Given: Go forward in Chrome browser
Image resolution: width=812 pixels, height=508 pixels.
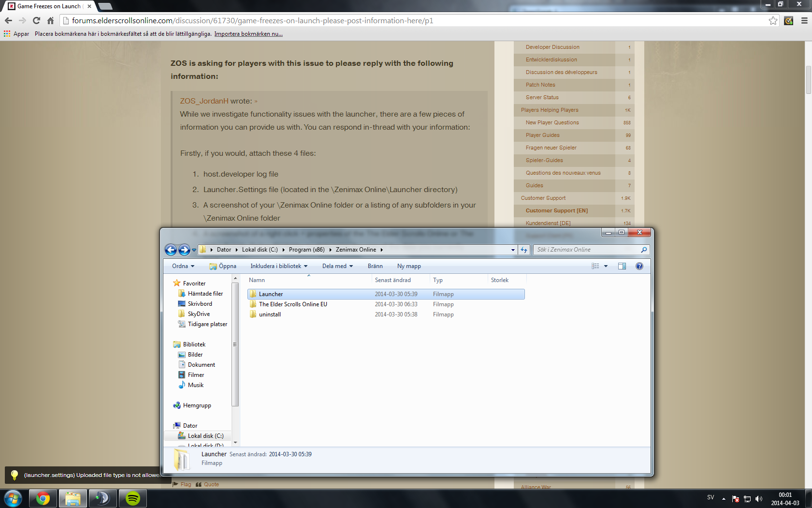Looking at the screenshot, I should (22, 21).
